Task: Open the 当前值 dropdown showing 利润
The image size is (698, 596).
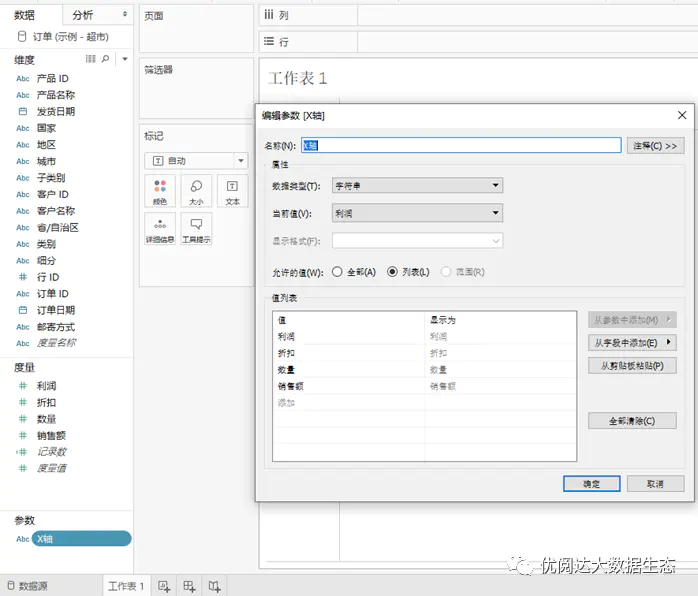Action: [x=417, y=213]
